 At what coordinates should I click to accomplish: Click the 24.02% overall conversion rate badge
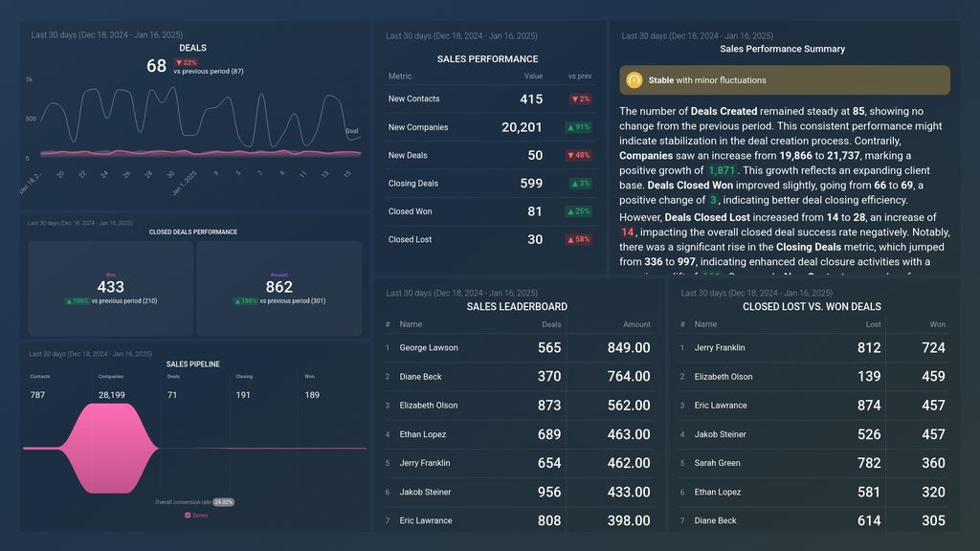[x=223, y=502]
